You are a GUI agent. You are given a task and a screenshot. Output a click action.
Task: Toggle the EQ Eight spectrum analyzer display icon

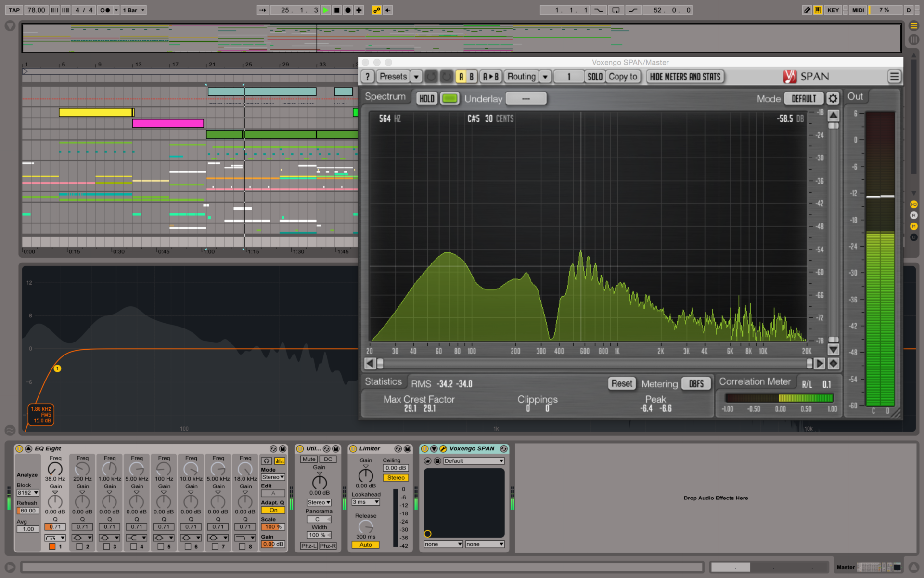[x=279, y=461]
